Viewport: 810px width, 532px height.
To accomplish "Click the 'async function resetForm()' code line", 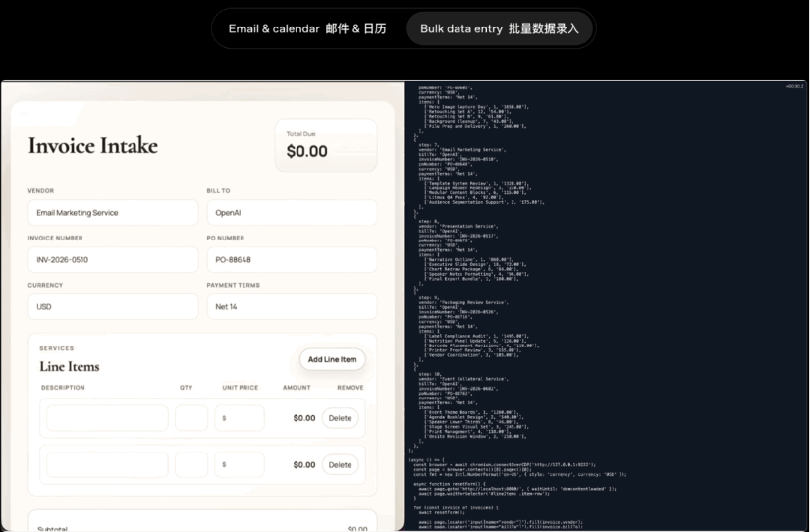I will tap(449, 484).
